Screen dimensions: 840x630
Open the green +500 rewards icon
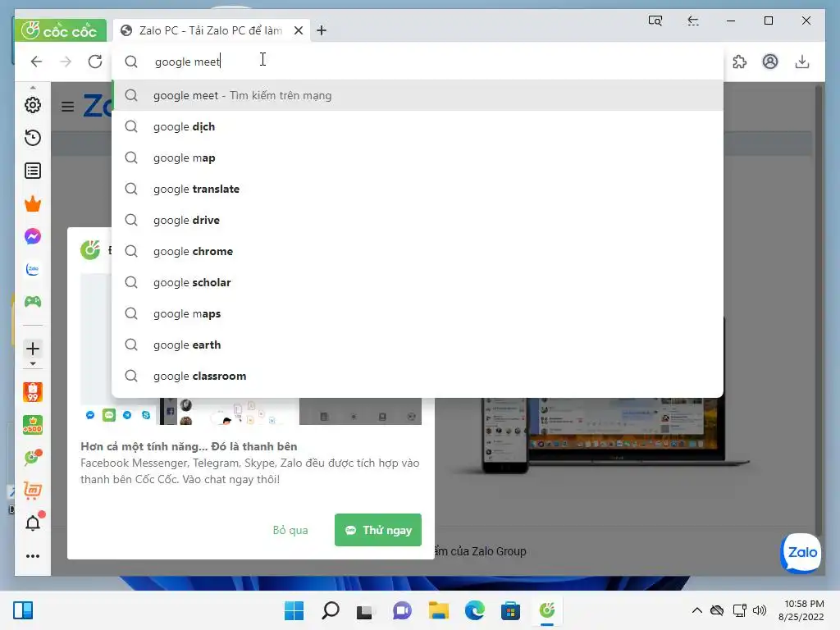[x=33, y=425]
